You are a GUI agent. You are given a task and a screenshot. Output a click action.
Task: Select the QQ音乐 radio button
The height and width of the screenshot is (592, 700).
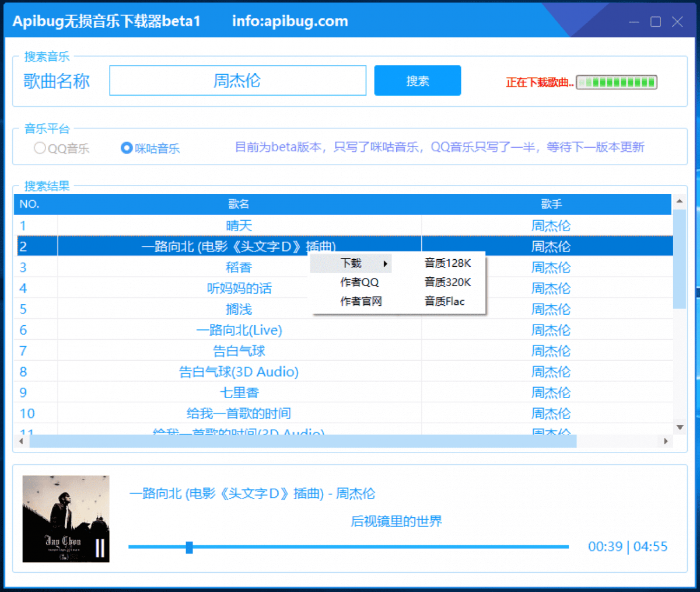pyautogui.click(x=40, y=148)
